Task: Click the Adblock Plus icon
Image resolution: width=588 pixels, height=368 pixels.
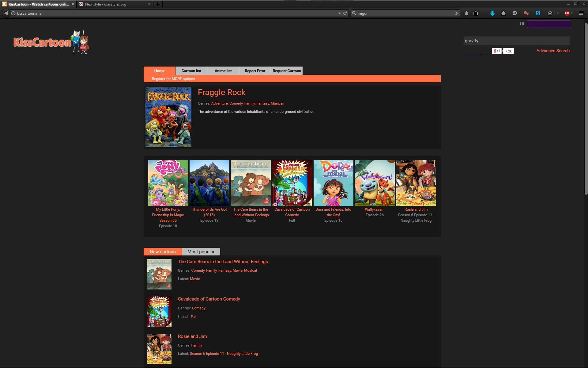Action: click(567, 13)
